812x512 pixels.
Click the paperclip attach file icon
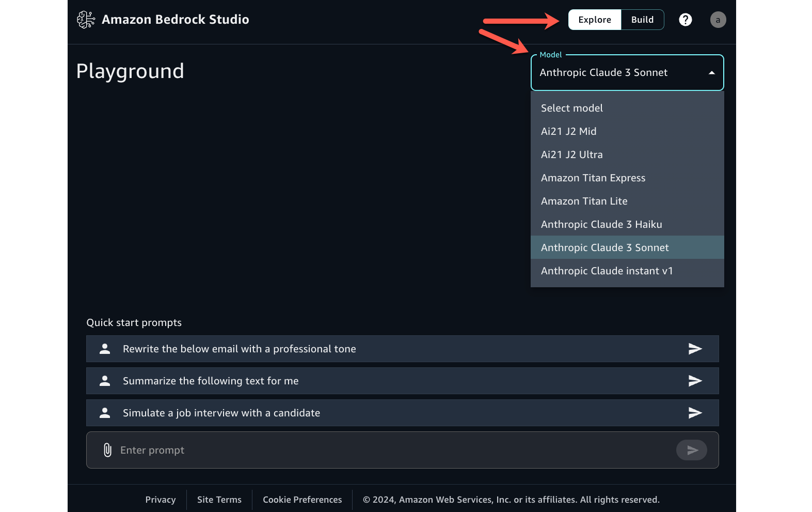(x=107, y=450)
